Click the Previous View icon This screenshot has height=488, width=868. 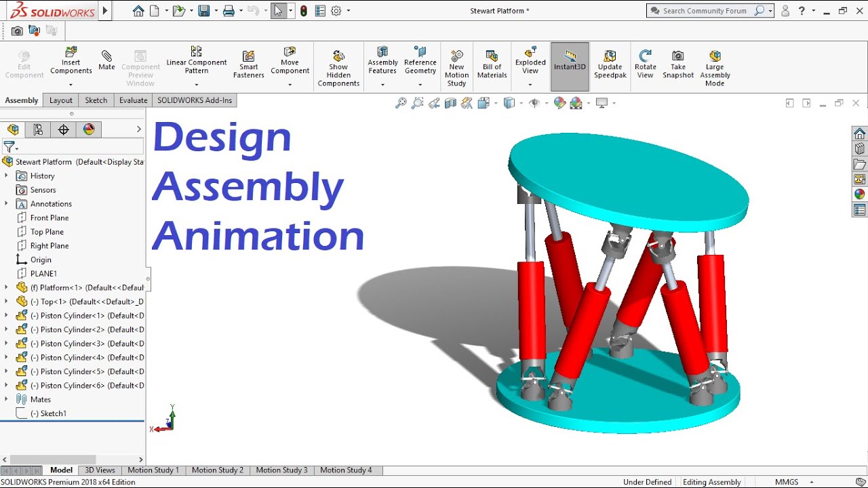[434, 103]
